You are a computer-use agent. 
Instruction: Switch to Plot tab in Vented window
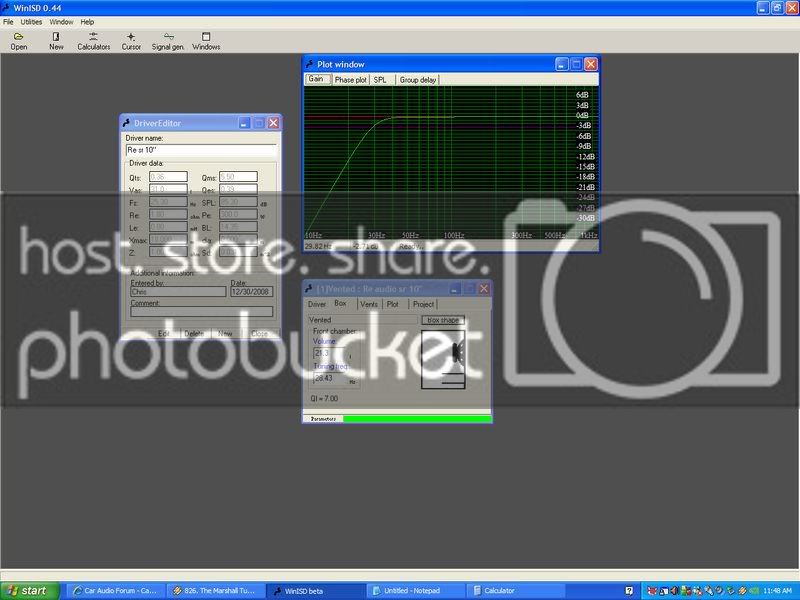(393, 304)
